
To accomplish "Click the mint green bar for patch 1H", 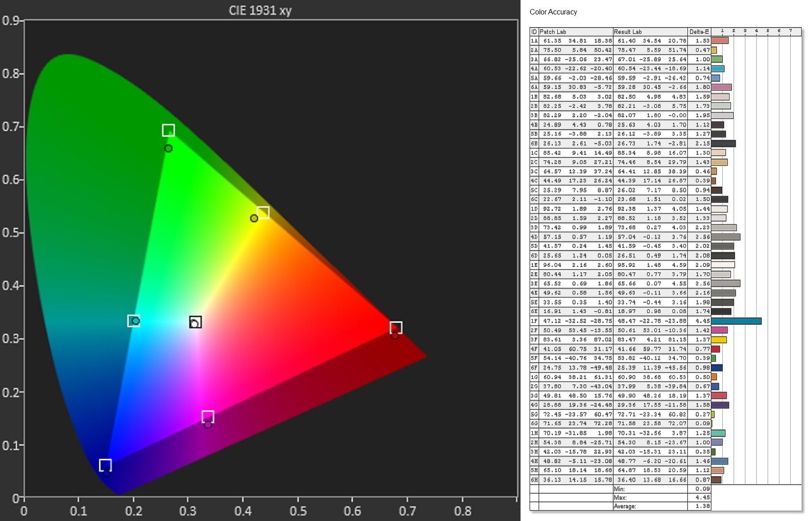I will 718,433.
